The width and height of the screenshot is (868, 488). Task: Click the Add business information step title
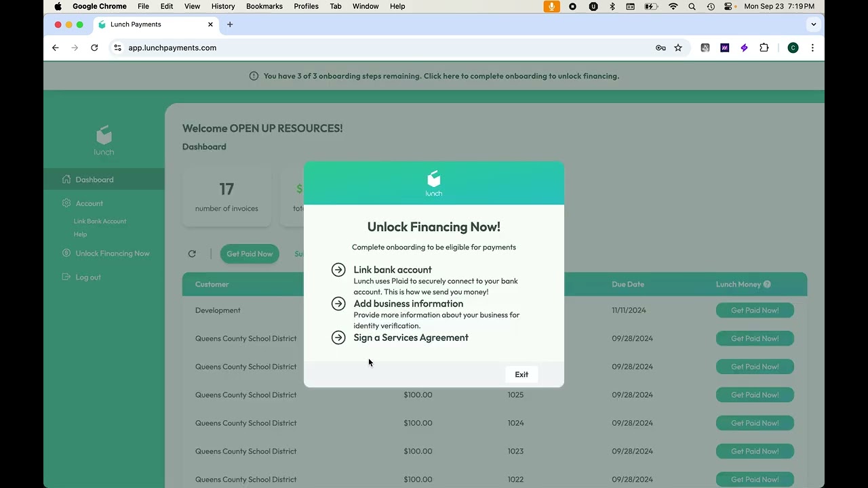tap(408, 304)
